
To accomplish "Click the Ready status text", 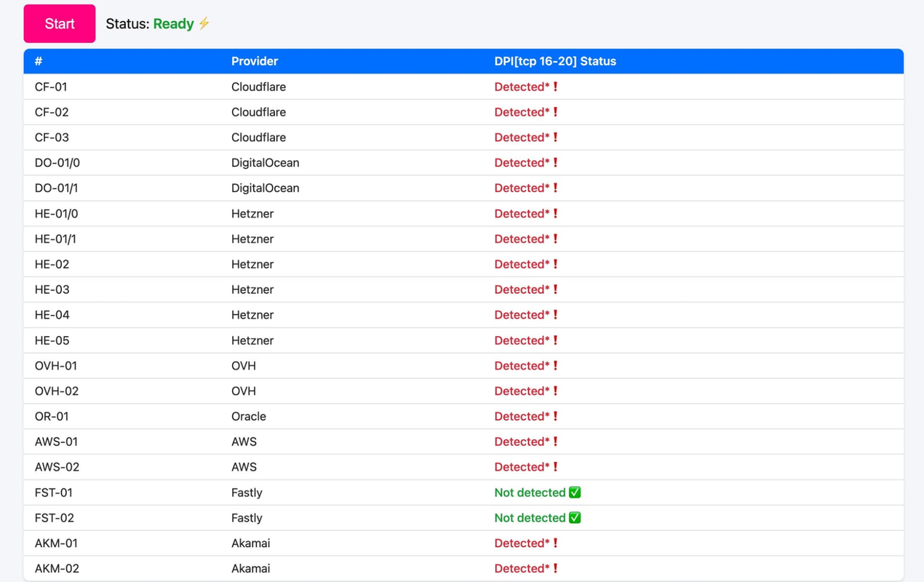I will [173, 24].
